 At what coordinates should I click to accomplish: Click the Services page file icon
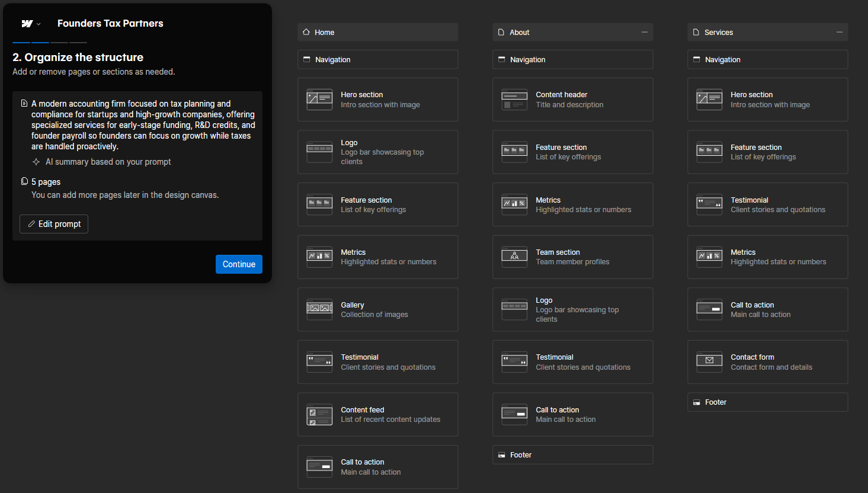pos(696,32)
